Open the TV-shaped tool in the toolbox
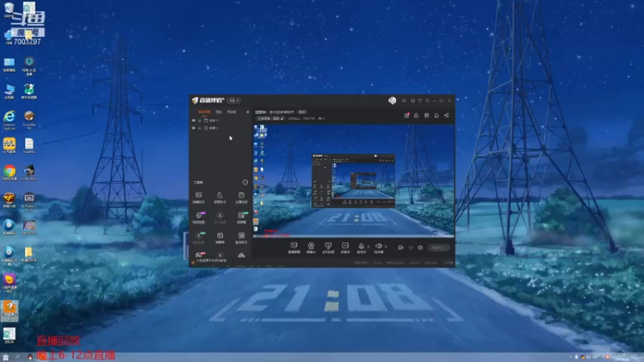The image size is (644, 362). (x=220, y=237)
